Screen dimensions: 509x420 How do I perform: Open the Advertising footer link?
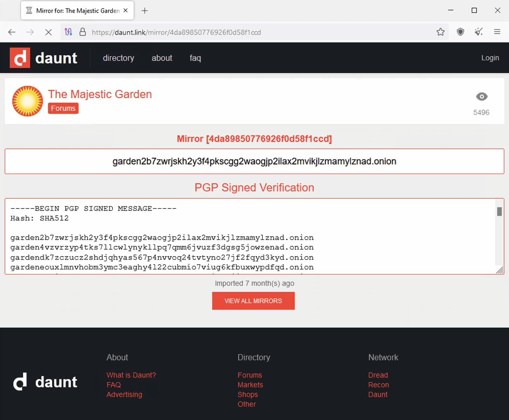124,394
